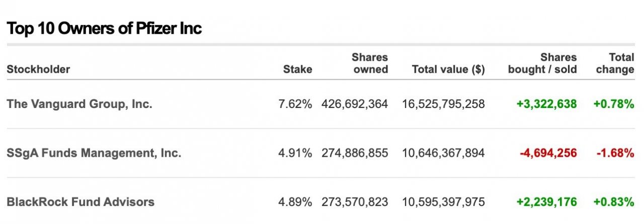644x224 pixels.
Task: Click the Total change column header
Action: click(615, 64)
